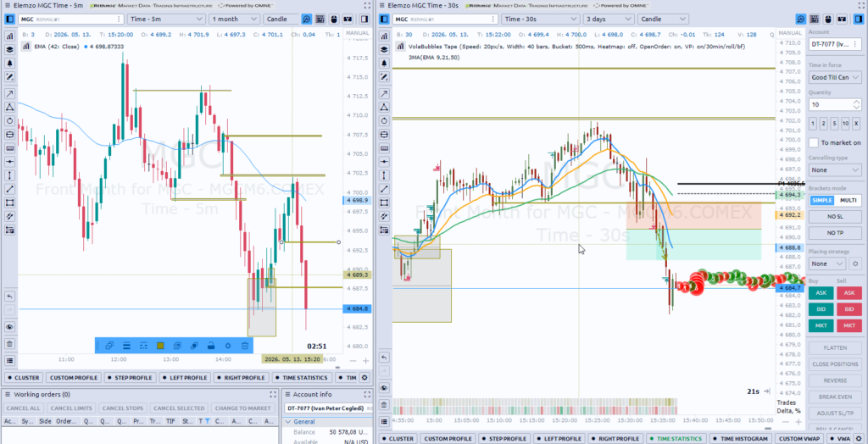Select TIME STATISTICS tab on right chart

pyautogui.click(x=676, y=438)
